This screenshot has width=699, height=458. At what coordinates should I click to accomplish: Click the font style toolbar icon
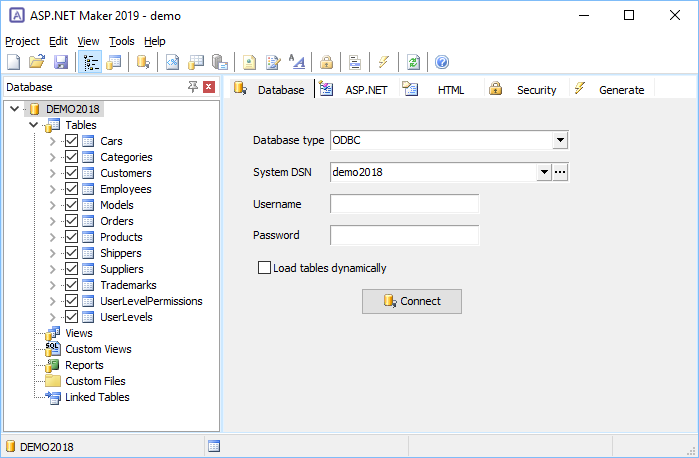[x=297, y=62]
